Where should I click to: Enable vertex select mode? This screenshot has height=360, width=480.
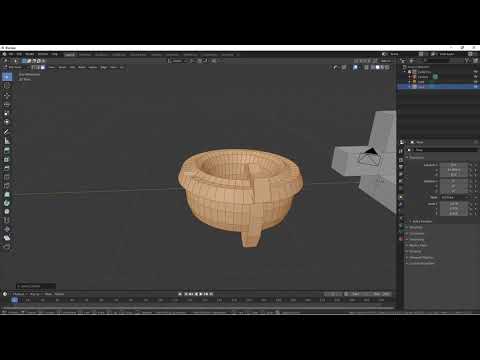point(34,67)
